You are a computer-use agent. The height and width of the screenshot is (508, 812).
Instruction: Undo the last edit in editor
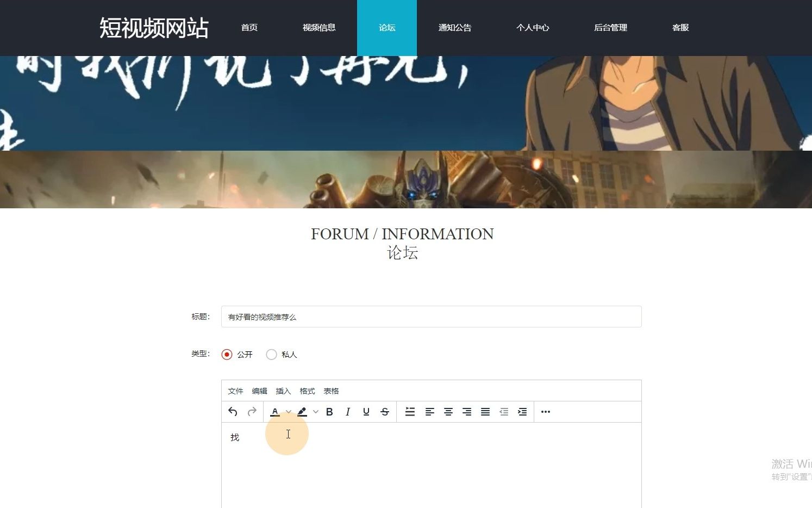233,412
